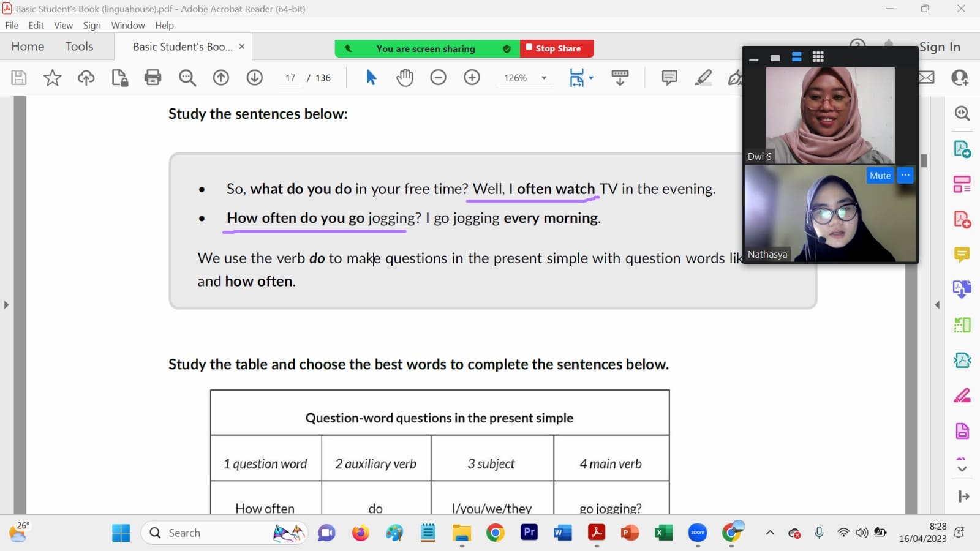The image size is (980, 551).
Task: Select the Hand pan tool
Action: [x=404, y=78]
